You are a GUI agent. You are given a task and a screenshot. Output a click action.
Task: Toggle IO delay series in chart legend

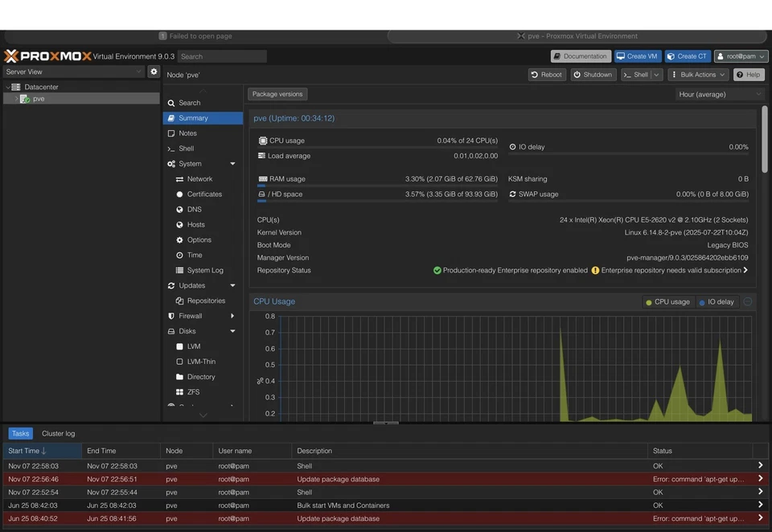point(717,302)
